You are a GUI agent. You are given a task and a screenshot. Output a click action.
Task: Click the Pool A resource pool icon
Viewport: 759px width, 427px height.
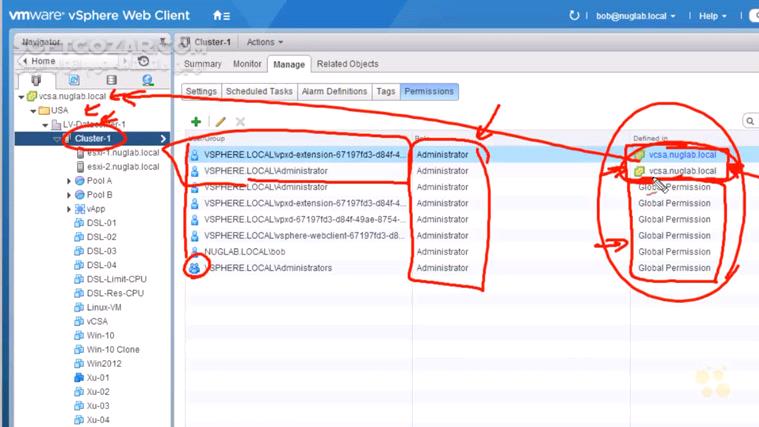point(80,181)
